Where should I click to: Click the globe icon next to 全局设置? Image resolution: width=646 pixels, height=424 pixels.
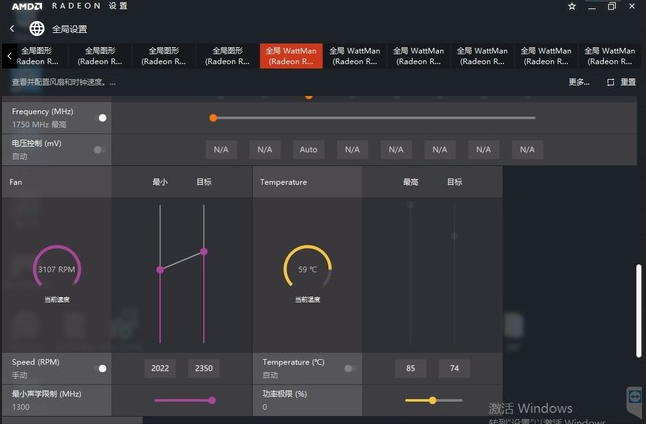[37, 28]
